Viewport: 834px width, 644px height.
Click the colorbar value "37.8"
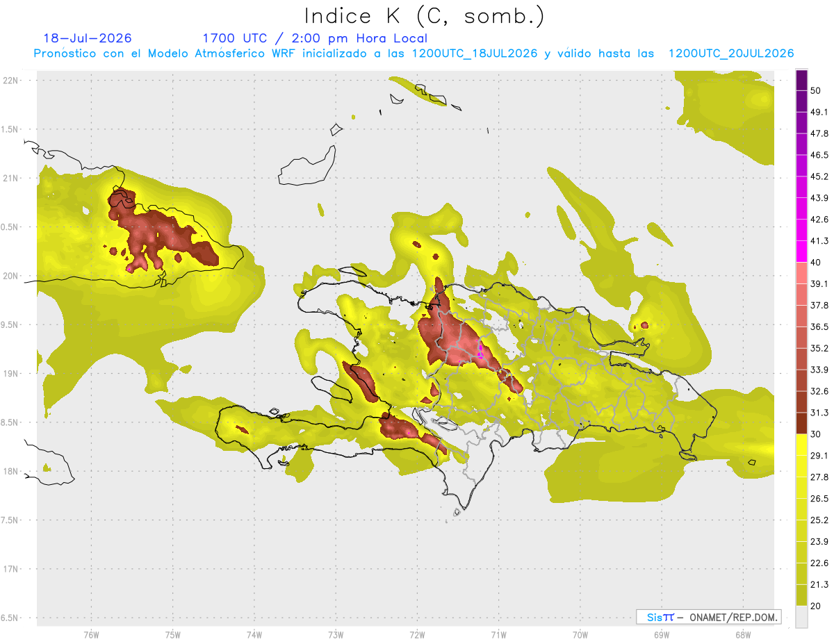pos(819,305)
